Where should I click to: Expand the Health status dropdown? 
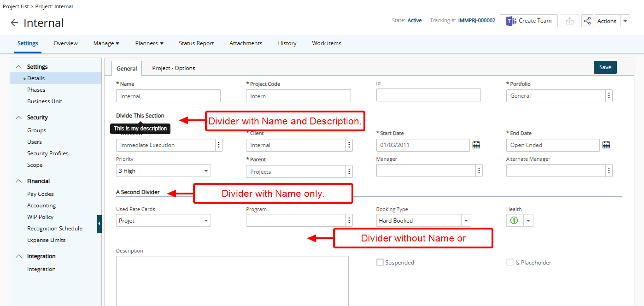pyautogui.click(x=528, y=221)
